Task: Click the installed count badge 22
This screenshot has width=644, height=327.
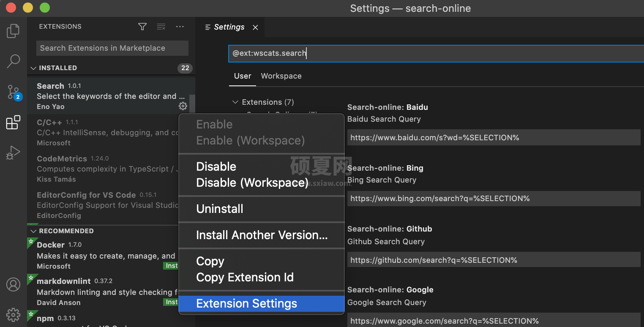Action: [x=185, y=68]
